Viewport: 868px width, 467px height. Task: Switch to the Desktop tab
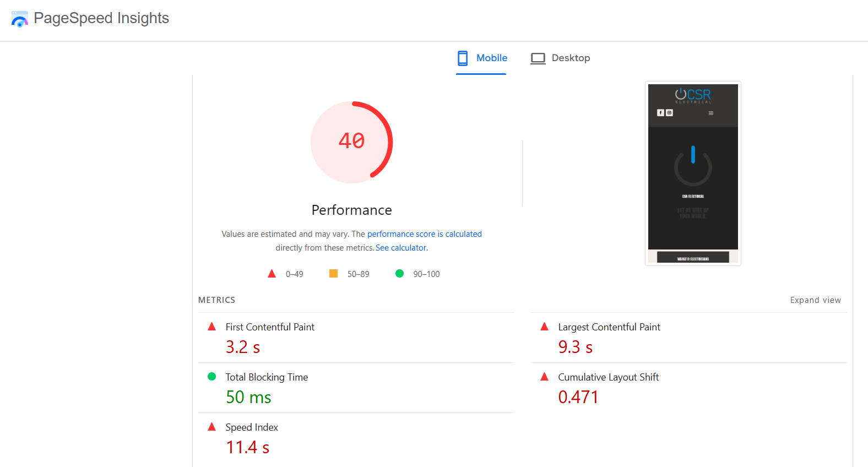[x=560, y=58]
